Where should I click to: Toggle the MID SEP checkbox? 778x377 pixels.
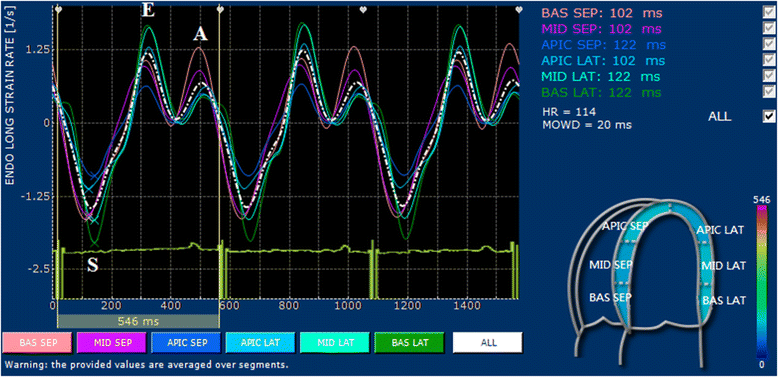pos(769,27)
